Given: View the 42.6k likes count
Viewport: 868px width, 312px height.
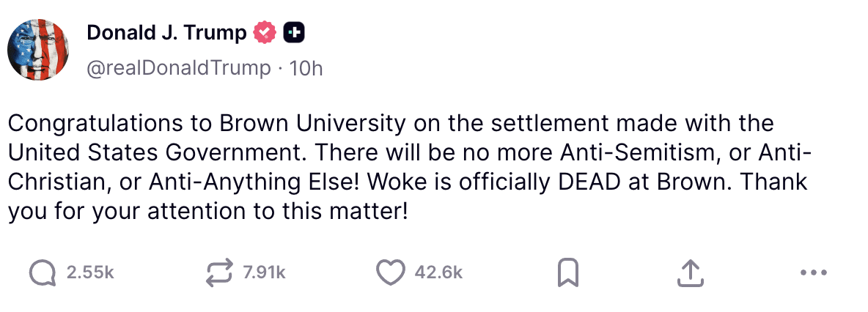Looking at the screenshot, I should click(x=438, y=272).
